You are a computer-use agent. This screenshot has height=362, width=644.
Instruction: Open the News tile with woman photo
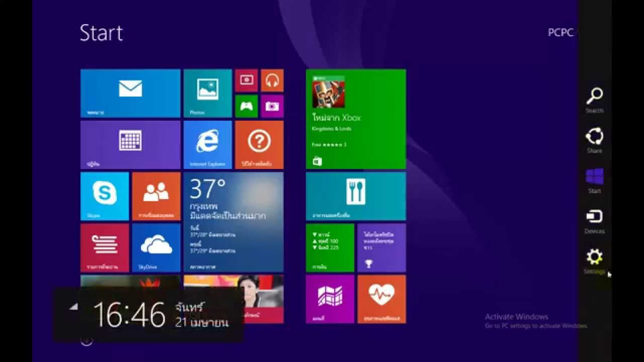click(x=233, y=299)
